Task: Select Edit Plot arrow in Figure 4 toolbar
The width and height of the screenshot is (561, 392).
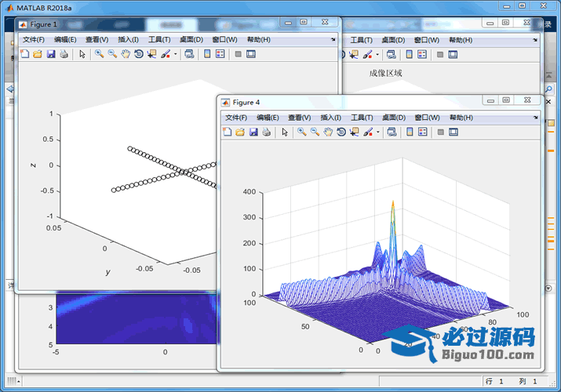Action: [x=285, y=132]
